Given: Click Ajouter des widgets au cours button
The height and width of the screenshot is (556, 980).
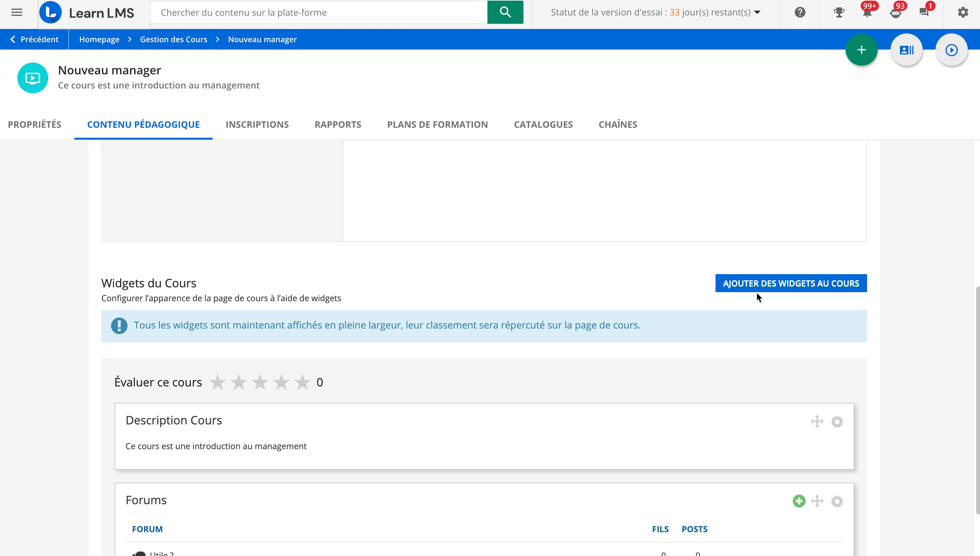Looking at the screenshot, I should 790,283.
